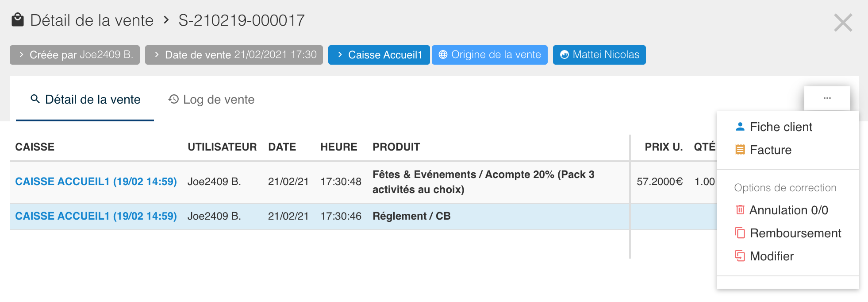Click the Facture invoice icon

click(740, 150)
